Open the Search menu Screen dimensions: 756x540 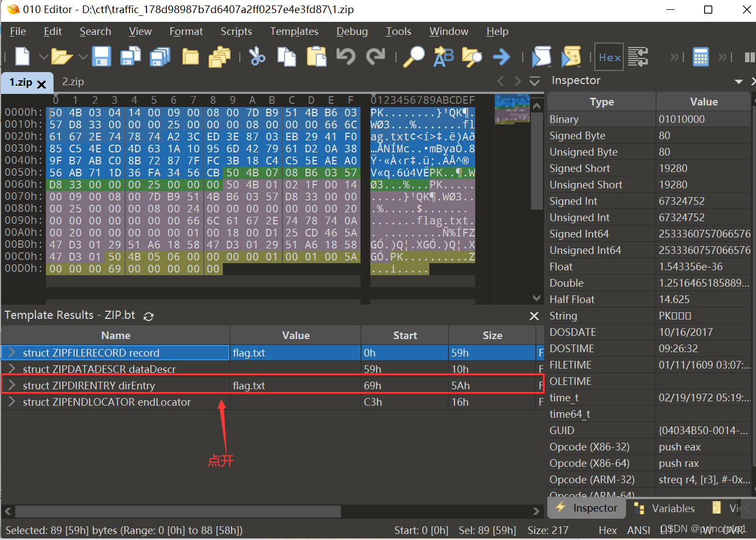pyautogui.click(x=95, y=31)
